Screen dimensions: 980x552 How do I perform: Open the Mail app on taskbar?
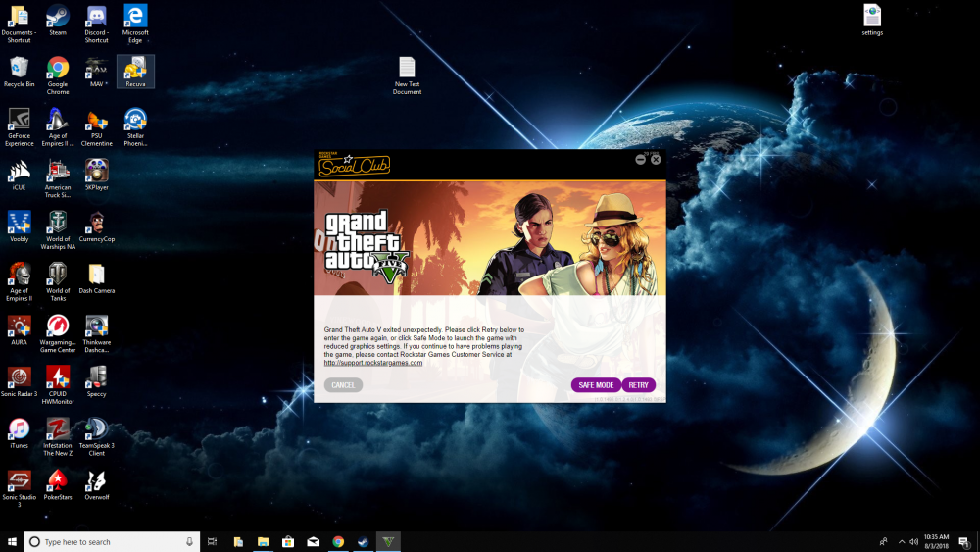click(314, 542)
